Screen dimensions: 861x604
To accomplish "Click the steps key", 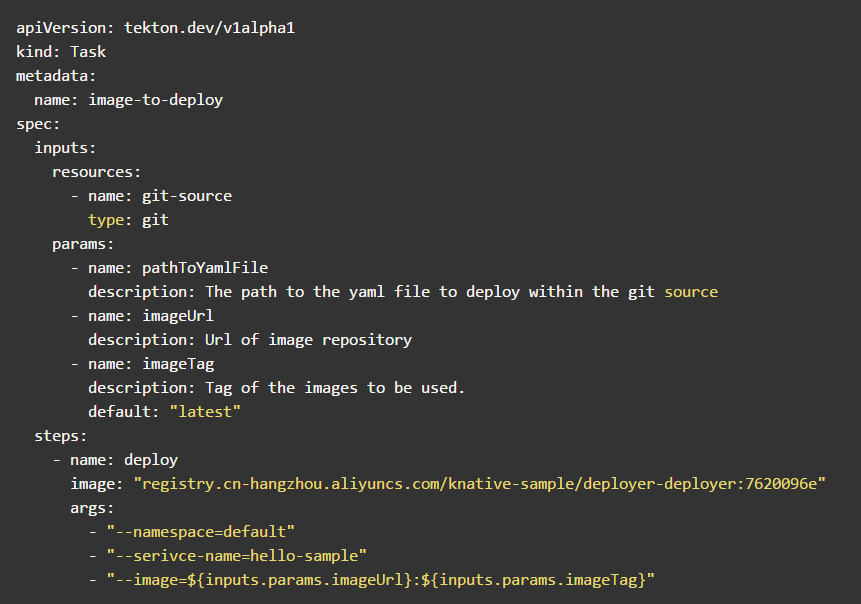I will tap(61, 436).
